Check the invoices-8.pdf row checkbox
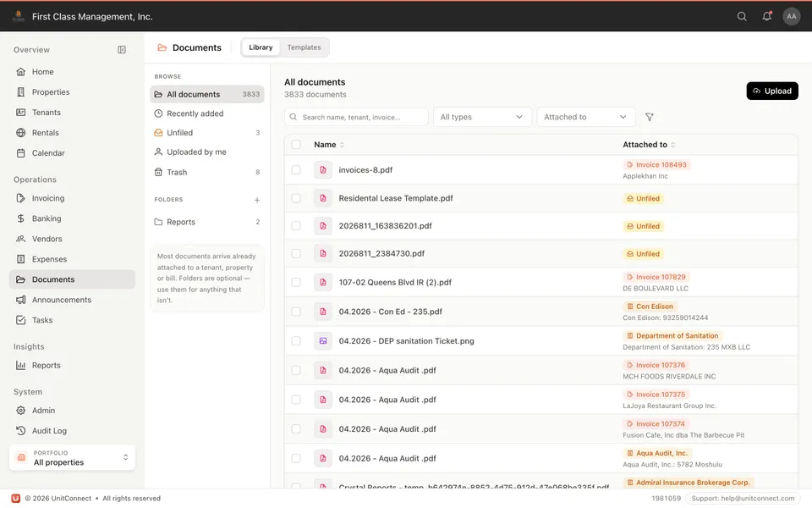The height and width of the screenshot is (508, 812). pyautogui.click(x=296, y=170)
